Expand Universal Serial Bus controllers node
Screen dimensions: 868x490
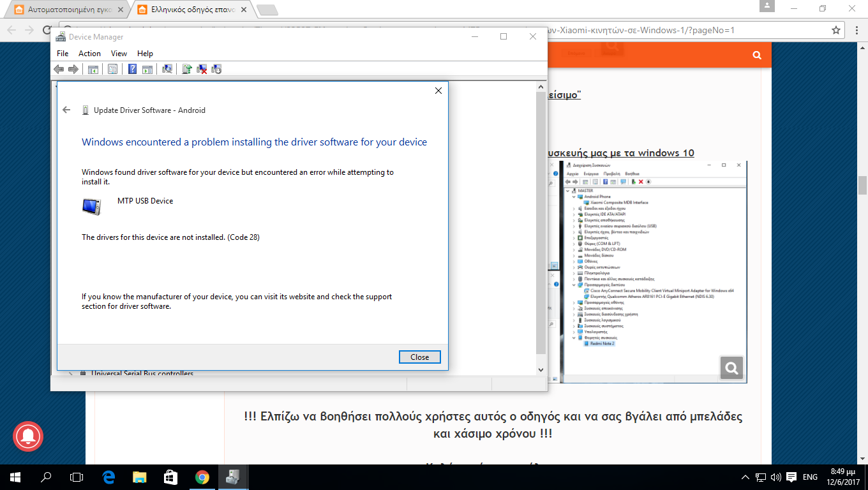pos(70,374)
